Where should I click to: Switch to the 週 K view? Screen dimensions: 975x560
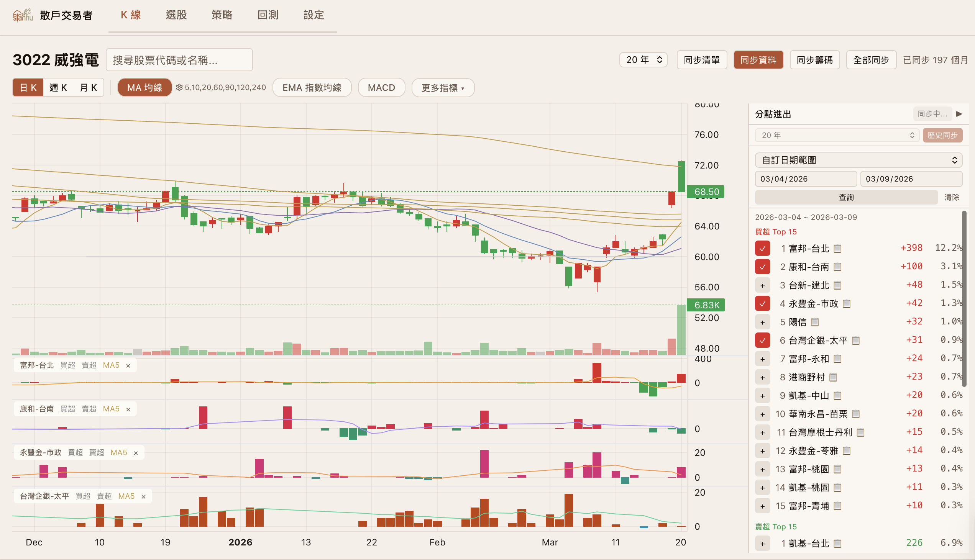point(58,88)
